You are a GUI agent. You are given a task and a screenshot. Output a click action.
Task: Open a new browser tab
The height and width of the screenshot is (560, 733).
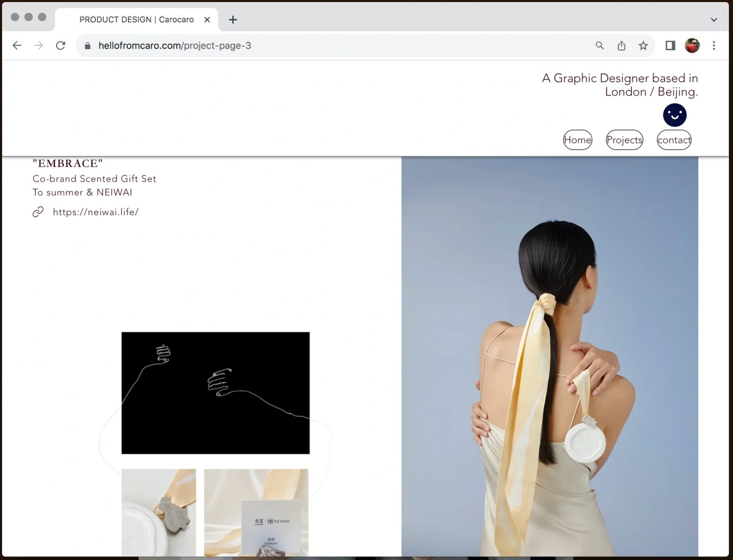(x=233, y=20)
